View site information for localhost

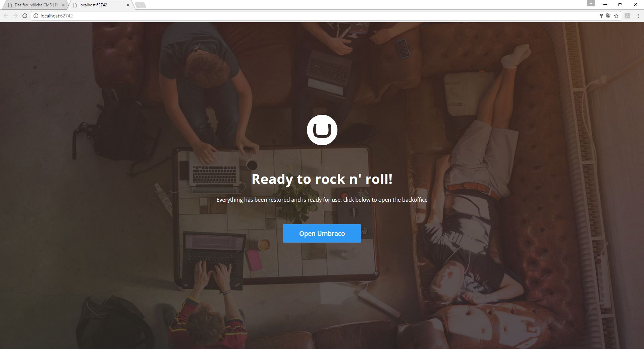pyautogui.click(x=36, y=16)
